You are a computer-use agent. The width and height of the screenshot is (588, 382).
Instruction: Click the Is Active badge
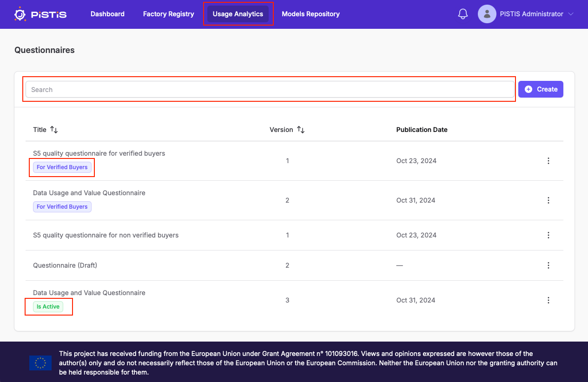(x=48, y=307)
